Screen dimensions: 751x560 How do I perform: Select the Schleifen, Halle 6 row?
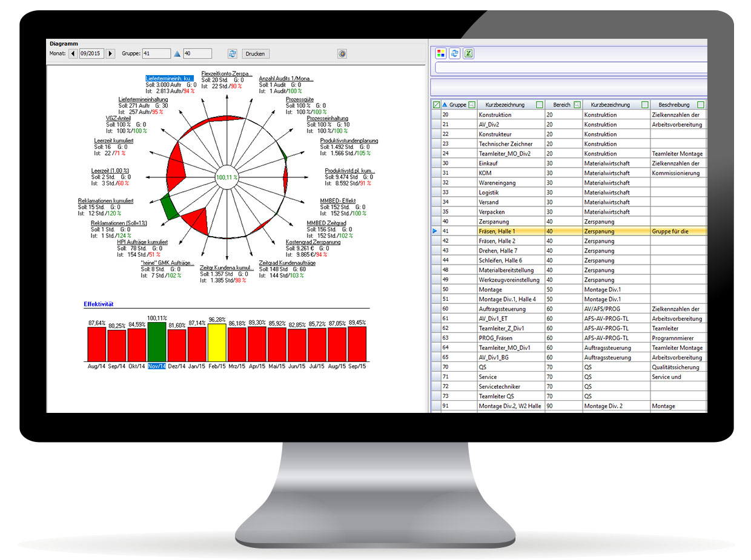569,260
